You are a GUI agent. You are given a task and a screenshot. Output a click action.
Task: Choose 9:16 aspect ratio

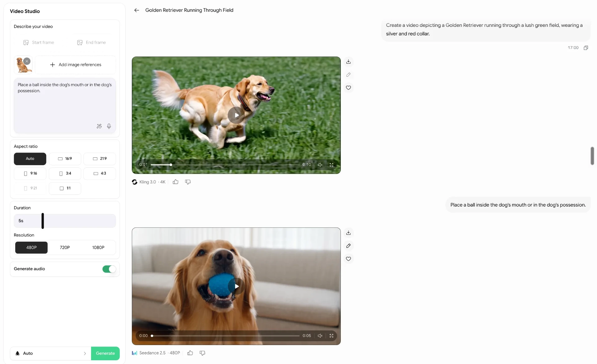pyautogui.click(x=30, y=173)
